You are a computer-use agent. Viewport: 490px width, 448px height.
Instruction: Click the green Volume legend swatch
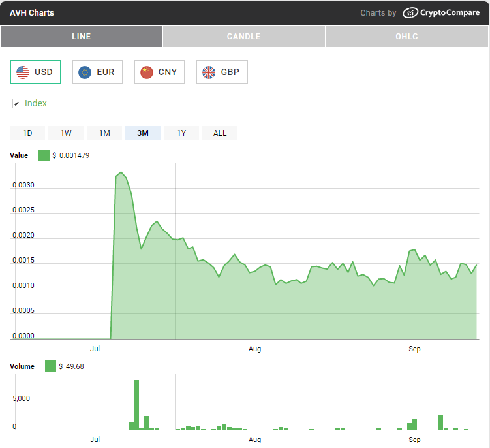(50, 366)
